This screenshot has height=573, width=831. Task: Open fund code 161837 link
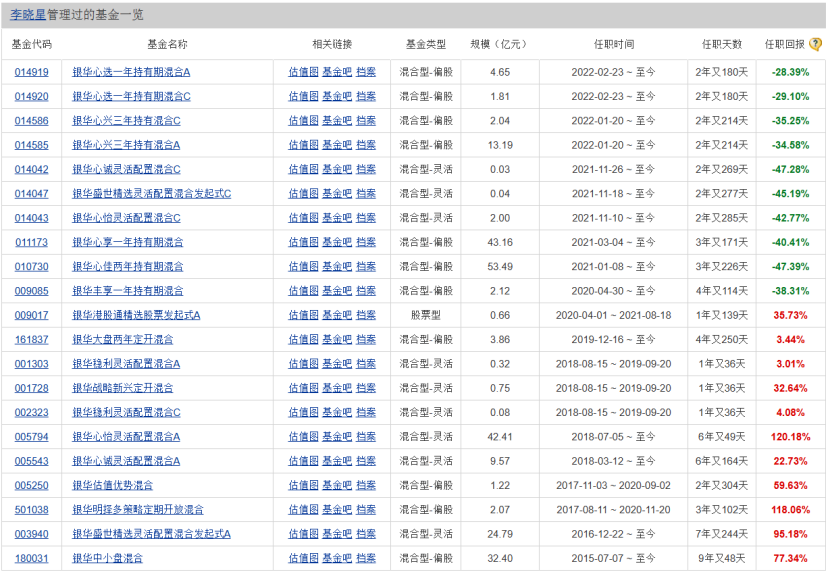pos(31,340)
